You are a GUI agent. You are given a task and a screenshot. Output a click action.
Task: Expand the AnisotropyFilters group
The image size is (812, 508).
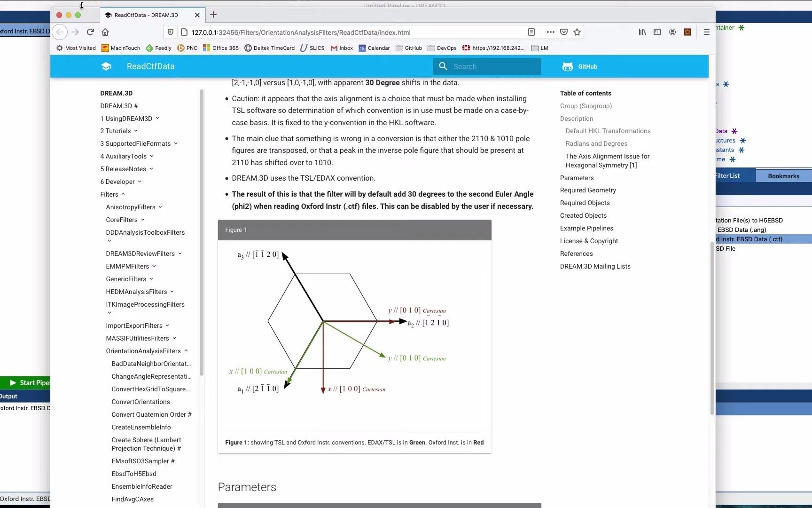click(x=134, y=207)
